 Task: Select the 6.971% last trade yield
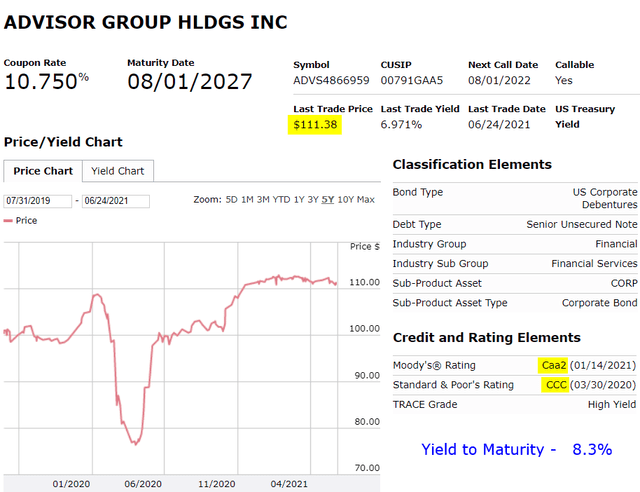401,125
